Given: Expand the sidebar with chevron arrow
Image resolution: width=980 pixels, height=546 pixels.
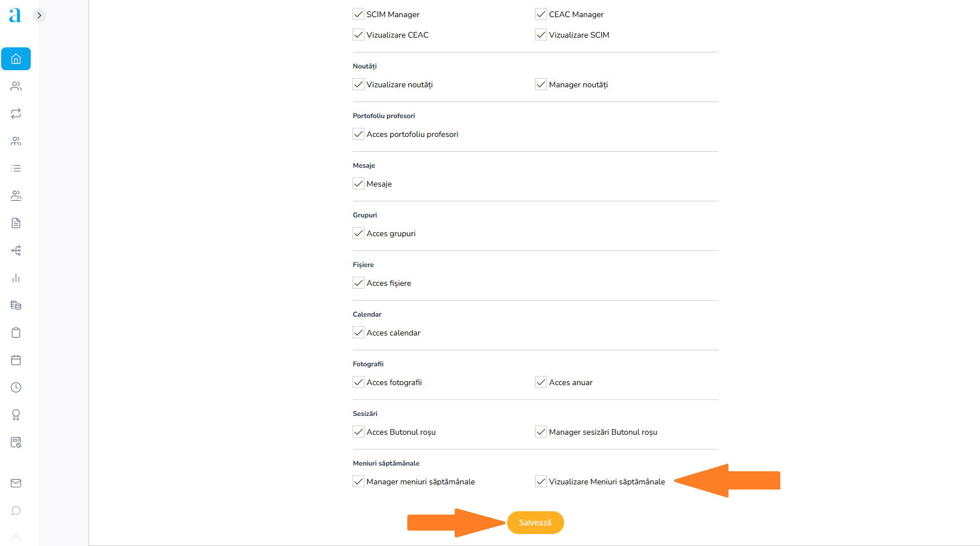Looking at the screenshot, I should pyautogui.click(x=39, y=15).
